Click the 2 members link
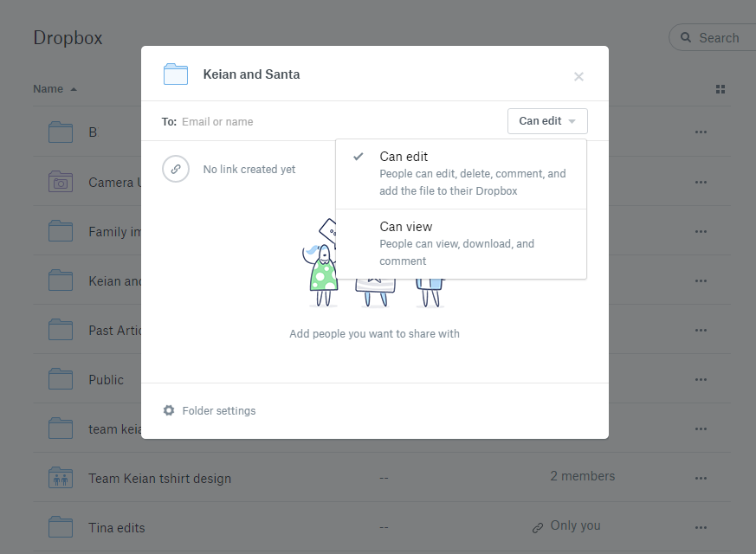Screen dimensions: 756x554 (x=582, y=477)
